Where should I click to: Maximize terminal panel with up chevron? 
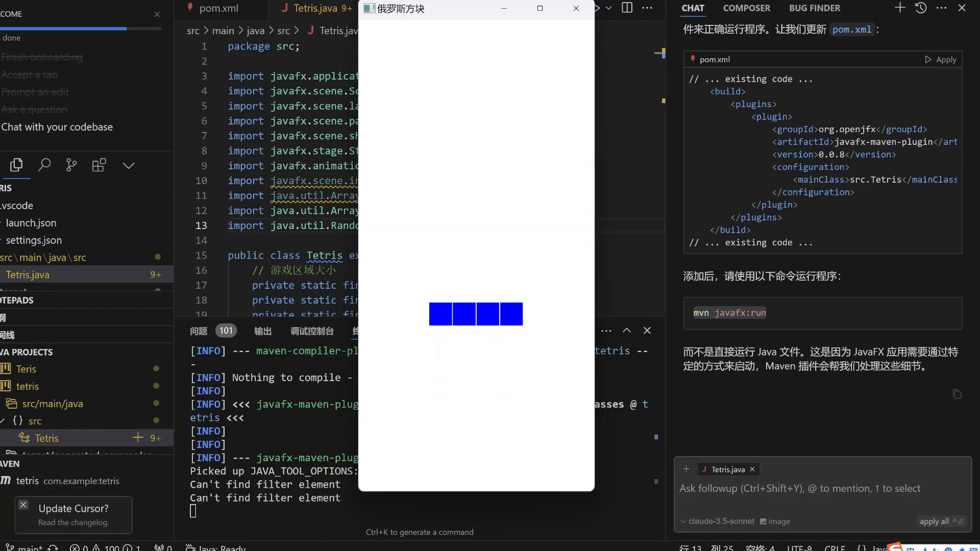coord(627,331)
